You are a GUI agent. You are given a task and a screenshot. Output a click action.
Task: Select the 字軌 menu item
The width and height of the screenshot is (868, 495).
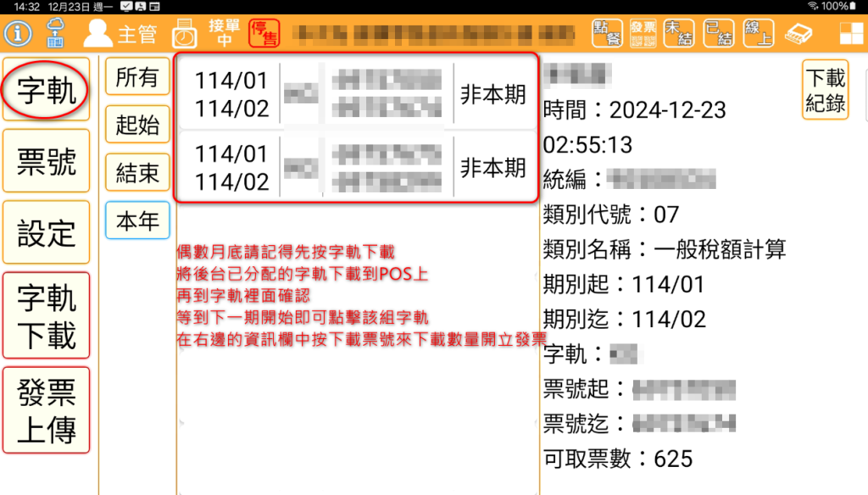pyautogui.click(x=46, y=90)
